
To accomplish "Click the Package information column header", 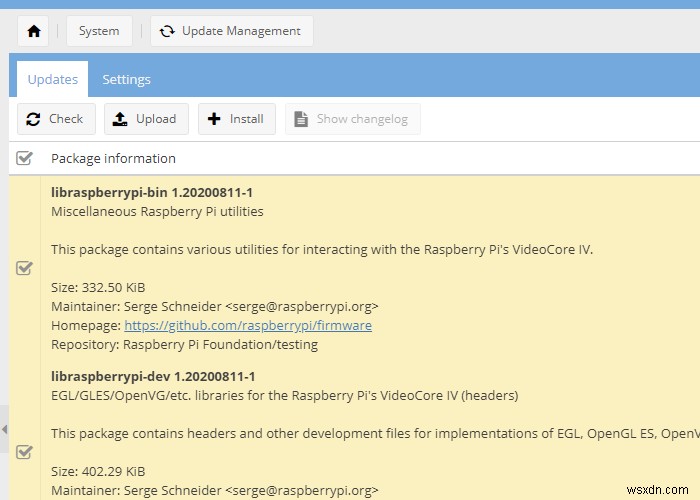I will (113, 158).
